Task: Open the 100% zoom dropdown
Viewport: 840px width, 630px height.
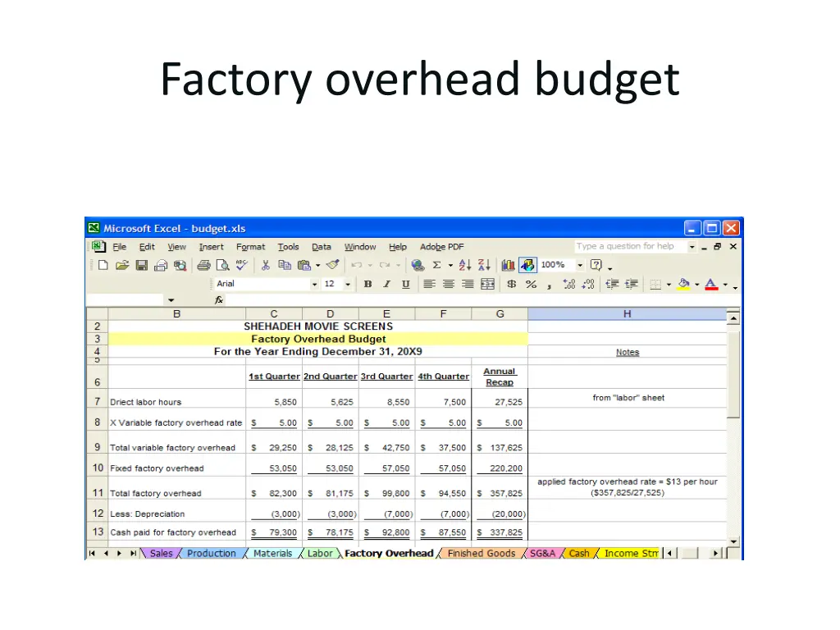Action: [x=580, y=265]
